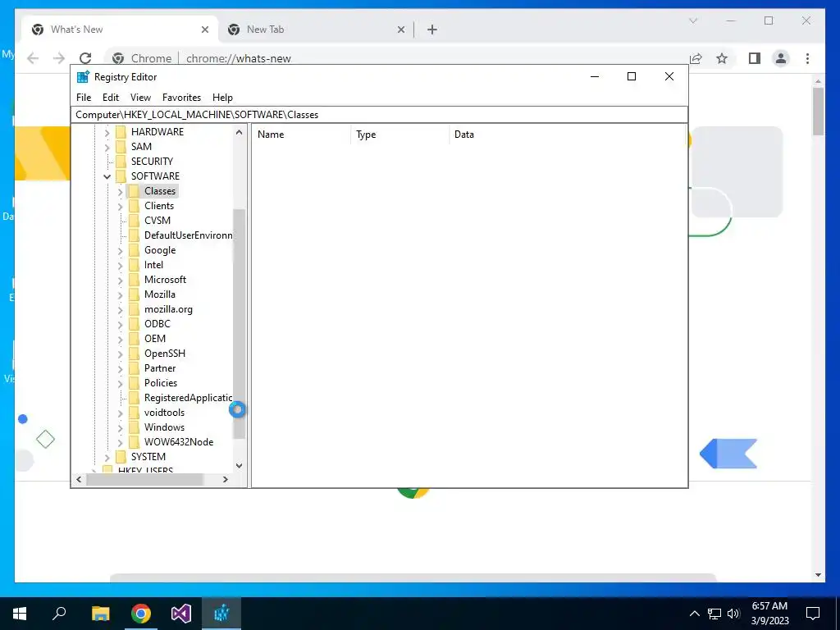The width and height of the screenshot is (840, 630).
Task: Select the OEM folder icon
Action: 134,339
